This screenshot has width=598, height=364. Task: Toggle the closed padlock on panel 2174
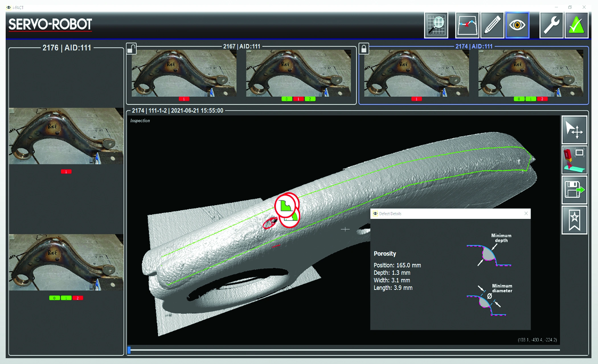pos(364,48)
